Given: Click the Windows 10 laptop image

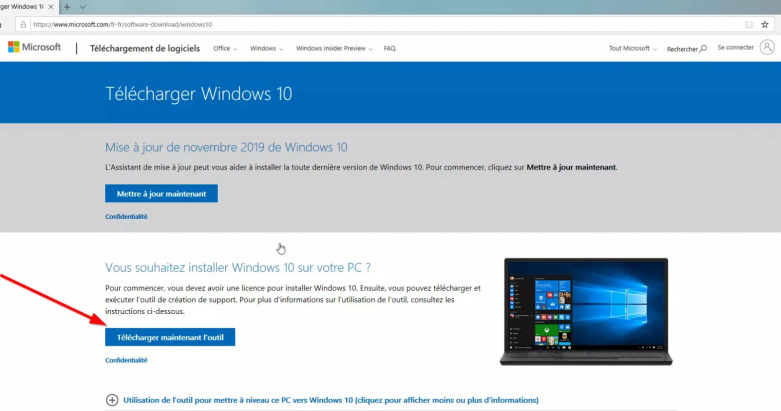Looking at the screenshot, I should click(586, 311).
